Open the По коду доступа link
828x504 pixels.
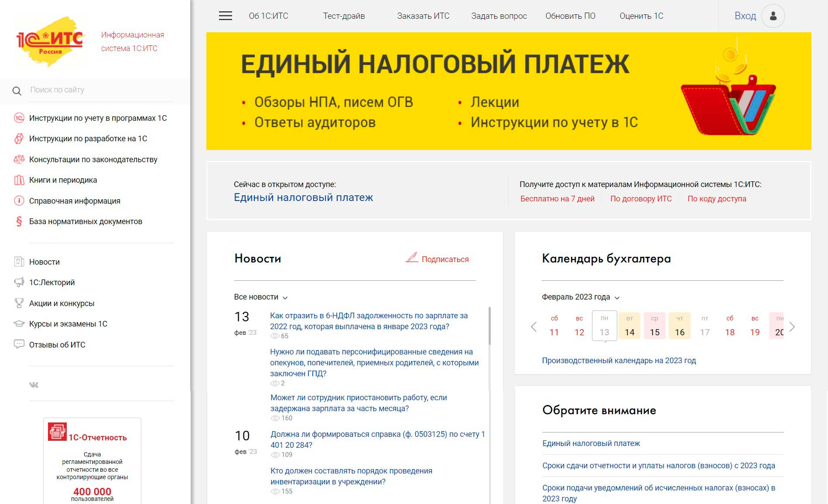717,199
